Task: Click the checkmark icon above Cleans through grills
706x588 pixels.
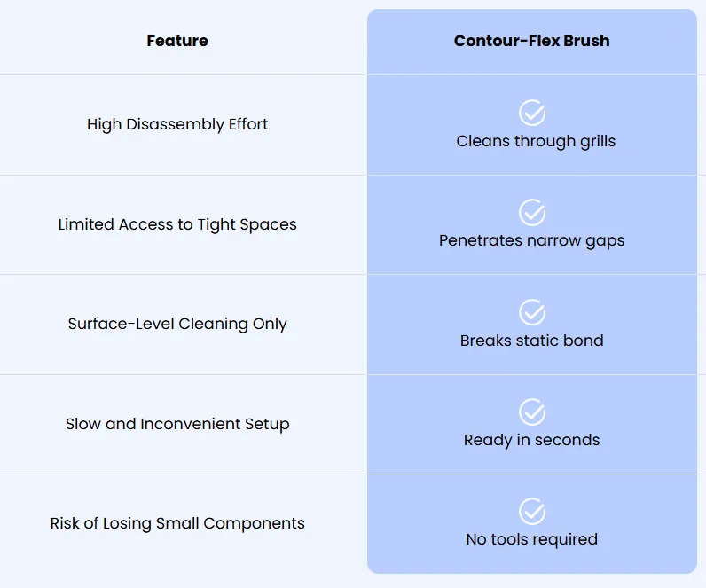Action: pyautogui.click(x=532, y=113)
